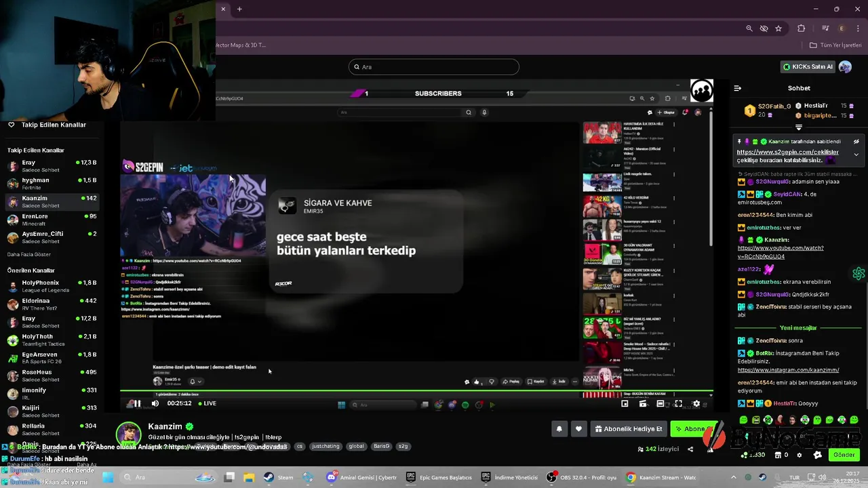Image resolution: width=868 pixels, height=488 pixels.
Task: Open Kaanzim's channel avatar
Action: (128, 434)
